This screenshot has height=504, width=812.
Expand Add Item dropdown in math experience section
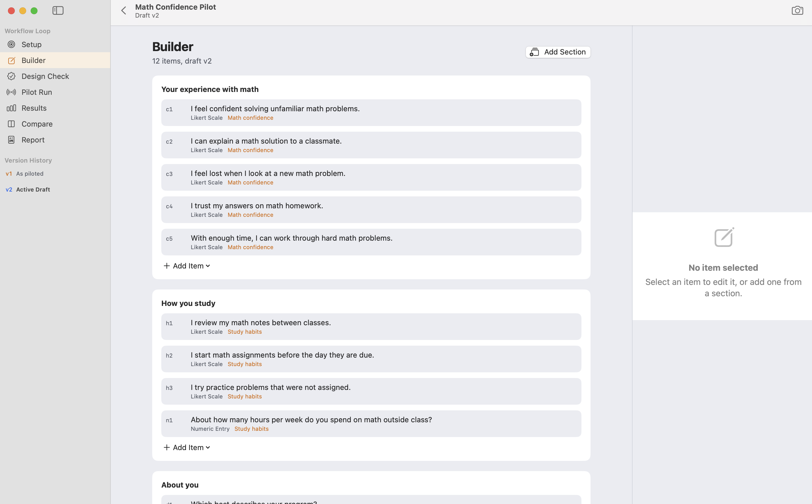(187, 266)
